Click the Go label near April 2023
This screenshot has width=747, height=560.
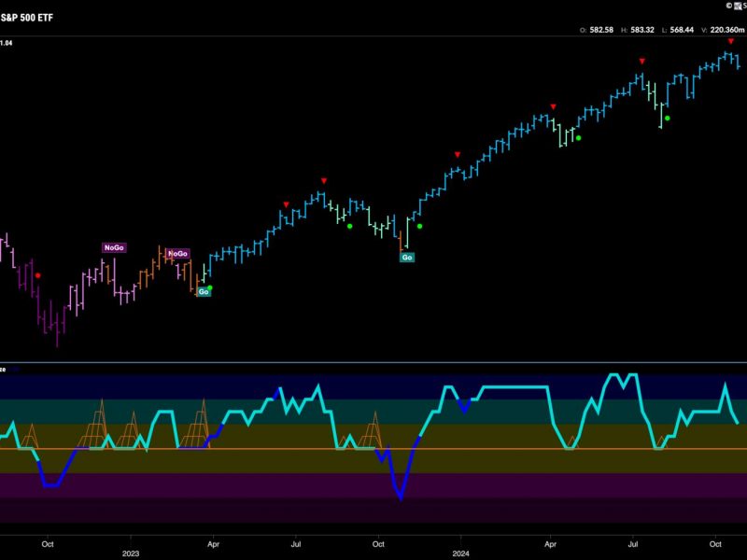[204, 292]
